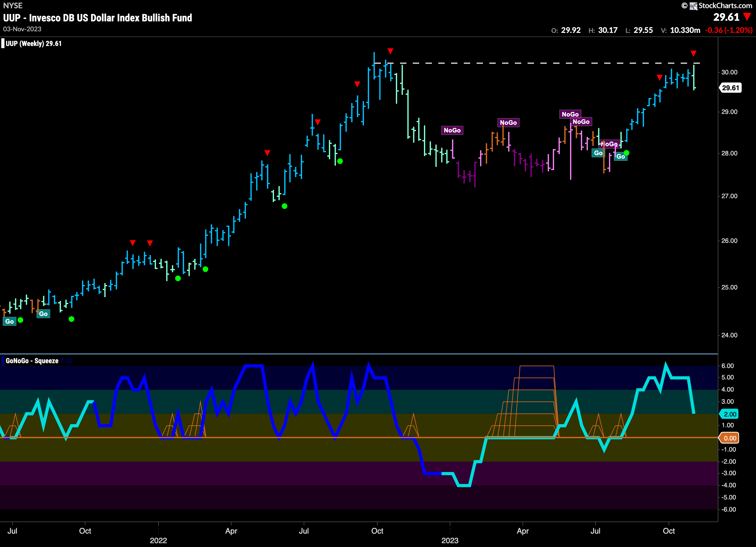The height and width of the screenshot is (547, 756).
Task: Click the 4.00 oscillator axis label
Action: [x=728, y=390]
